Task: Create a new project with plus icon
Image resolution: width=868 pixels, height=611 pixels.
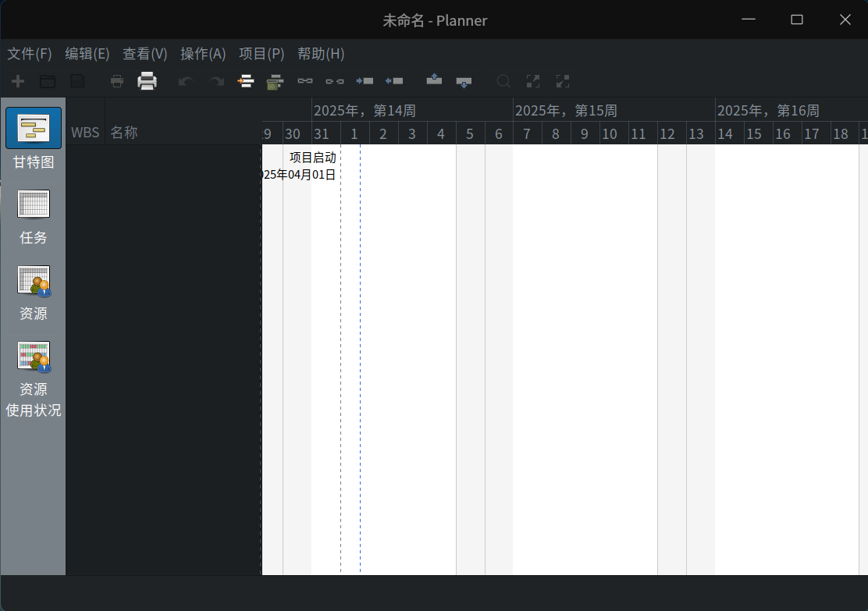Action: pyautogui.click(x=18, y=81)
